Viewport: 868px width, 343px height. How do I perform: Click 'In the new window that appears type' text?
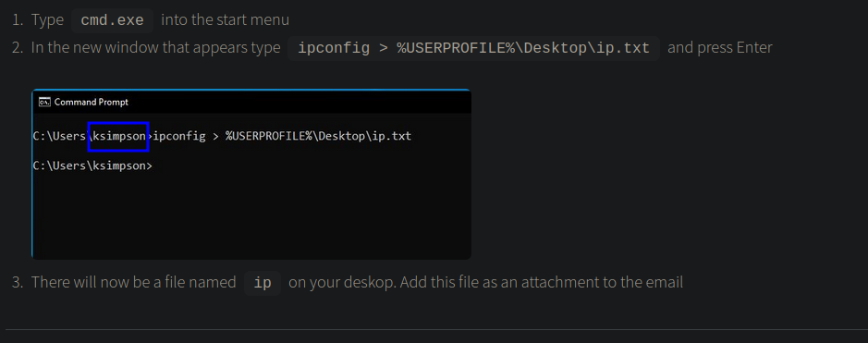[x=155, y=47]
